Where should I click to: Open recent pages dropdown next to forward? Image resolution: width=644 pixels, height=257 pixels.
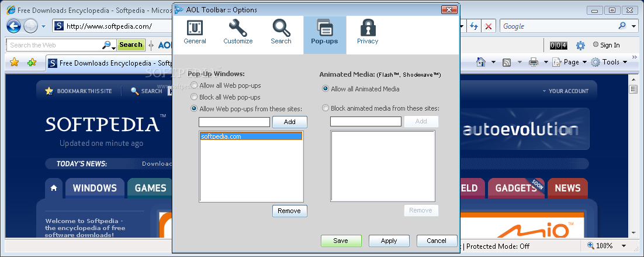pos(43,26)
